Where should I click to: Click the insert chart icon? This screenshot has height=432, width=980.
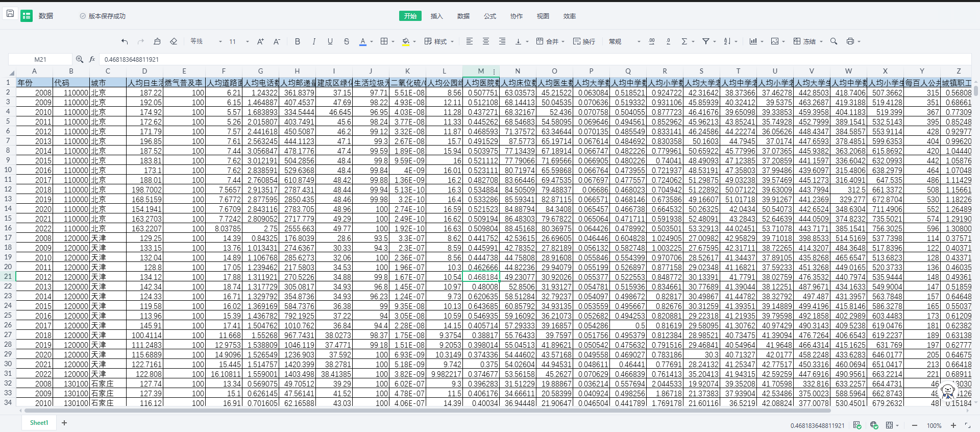click(753, 41)
